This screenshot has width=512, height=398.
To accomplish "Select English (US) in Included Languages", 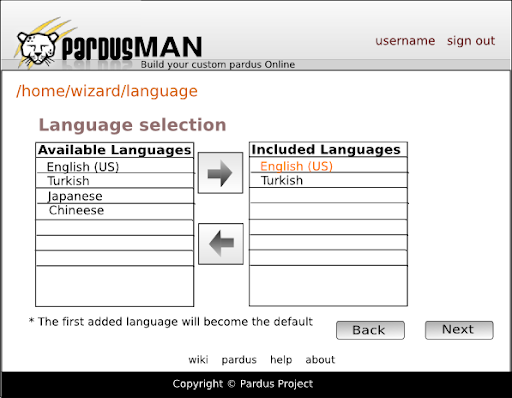I will (x=328, y=165).
